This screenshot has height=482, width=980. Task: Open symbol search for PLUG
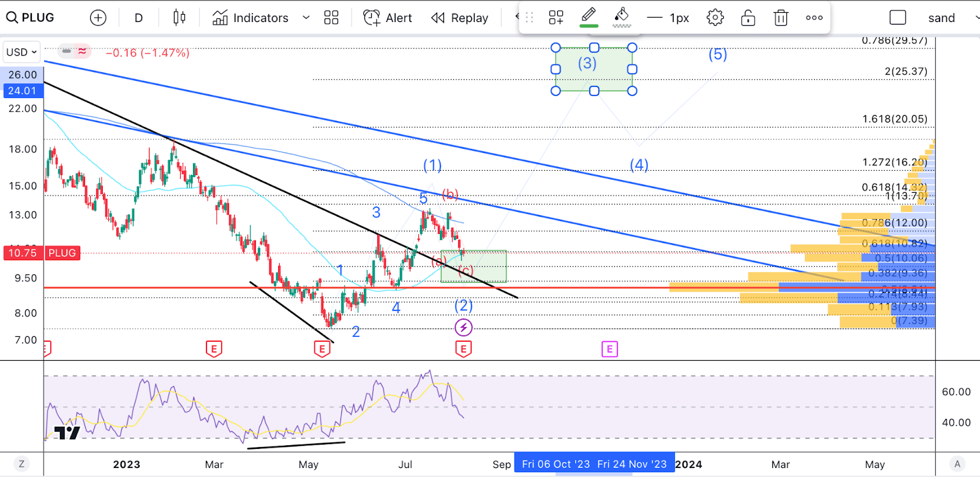[x=31, y=18]
